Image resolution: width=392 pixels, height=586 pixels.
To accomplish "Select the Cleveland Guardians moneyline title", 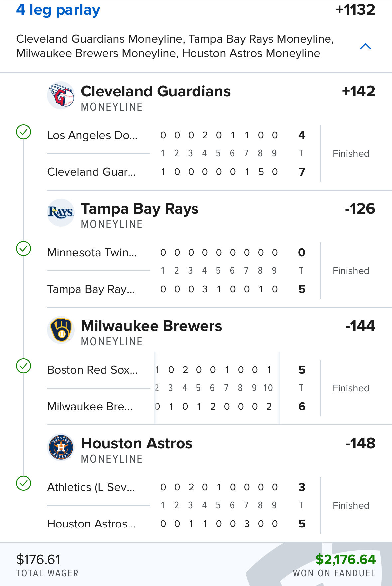I will pyautogui.click(x=156, y=91).
